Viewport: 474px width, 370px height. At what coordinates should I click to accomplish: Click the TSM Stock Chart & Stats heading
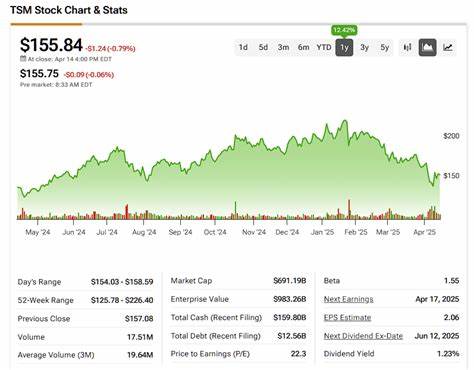(69, 10)
